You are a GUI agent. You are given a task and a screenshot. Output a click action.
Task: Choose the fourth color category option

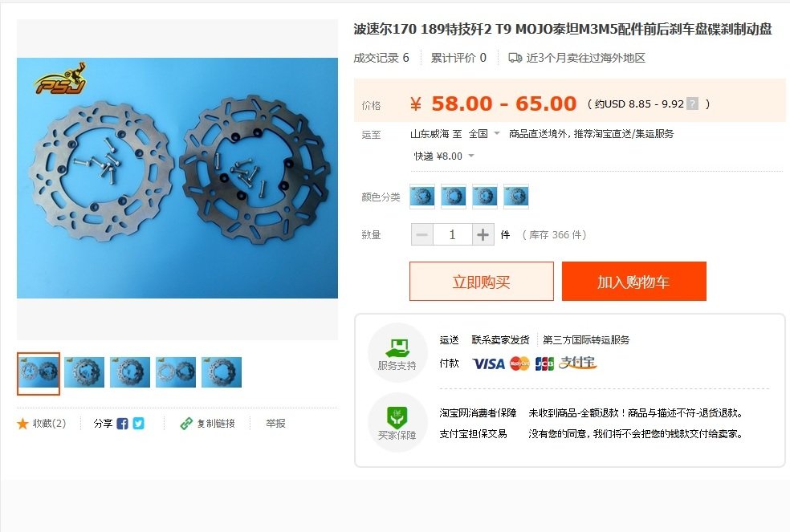(516, 197)
